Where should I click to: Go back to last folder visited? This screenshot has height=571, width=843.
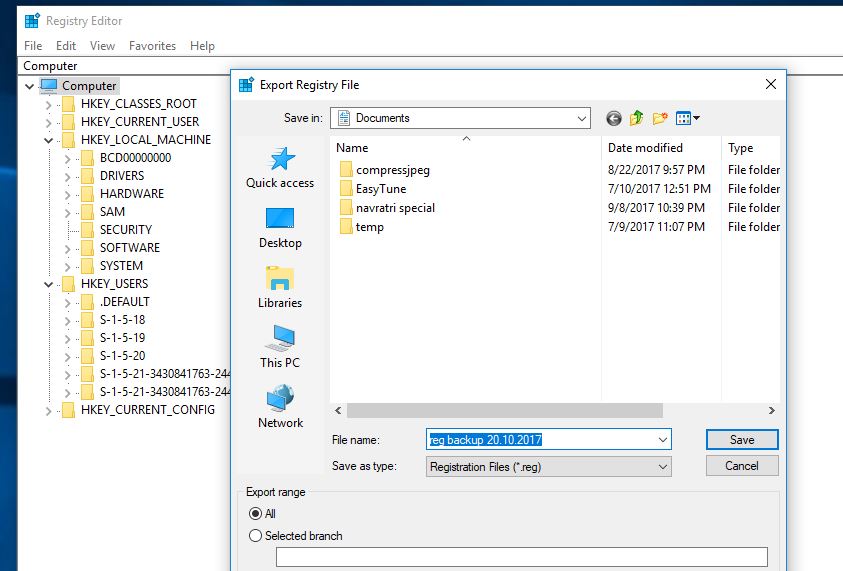coord(613,118)
